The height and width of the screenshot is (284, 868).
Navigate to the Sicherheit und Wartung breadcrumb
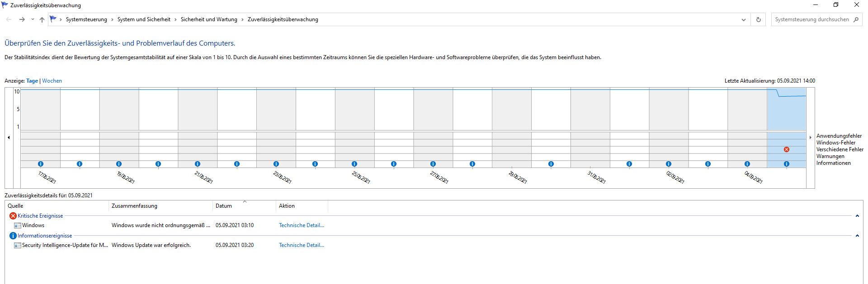[x=209, y=19]
